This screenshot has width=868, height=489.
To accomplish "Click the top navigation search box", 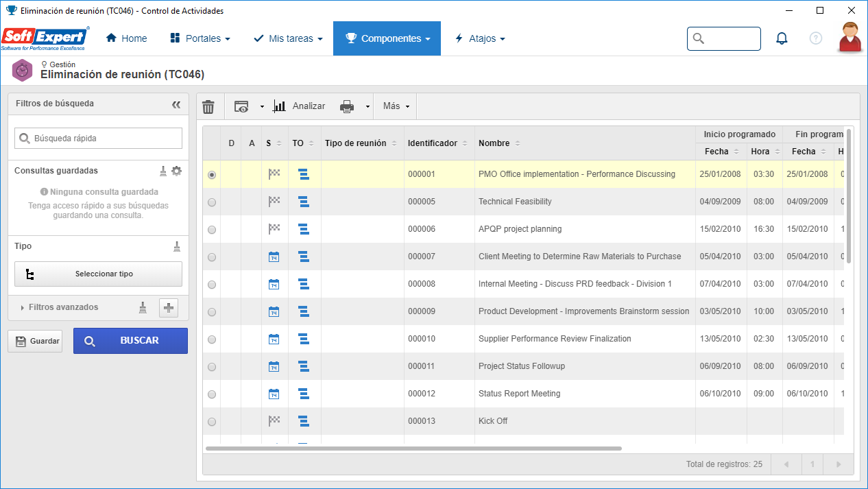I will [724, 38].
